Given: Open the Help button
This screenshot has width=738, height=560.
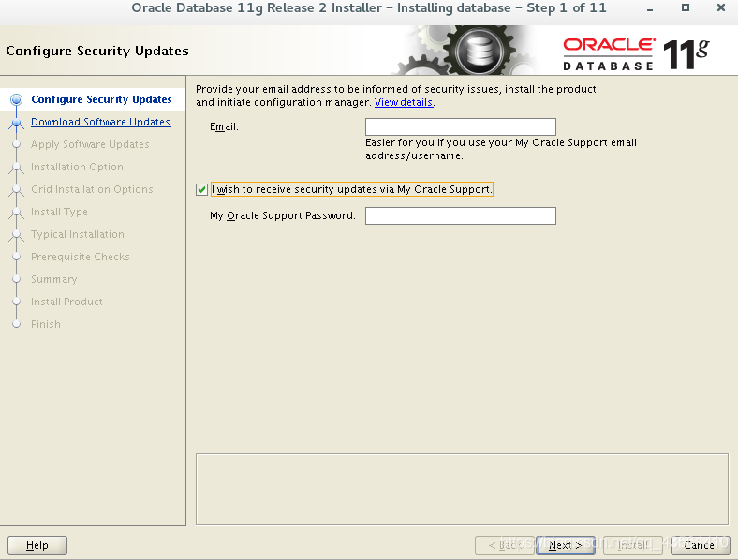Looking at the screenshot, I should 37,545.
